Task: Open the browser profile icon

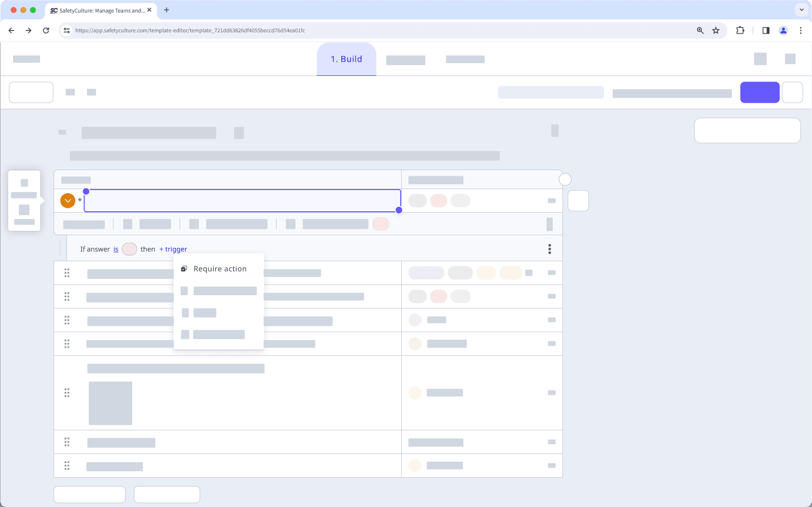Action: pos(784,30)
